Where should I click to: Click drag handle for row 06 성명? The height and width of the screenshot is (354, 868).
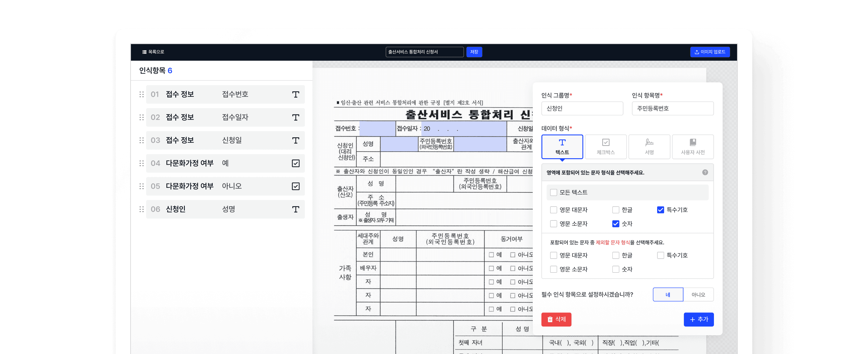point(141,209)
